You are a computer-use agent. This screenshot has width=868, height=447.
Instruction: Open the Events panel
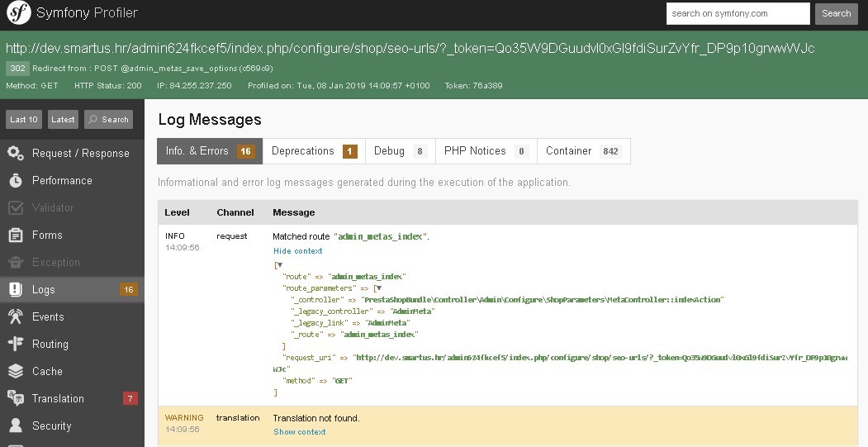pos(72,316)
